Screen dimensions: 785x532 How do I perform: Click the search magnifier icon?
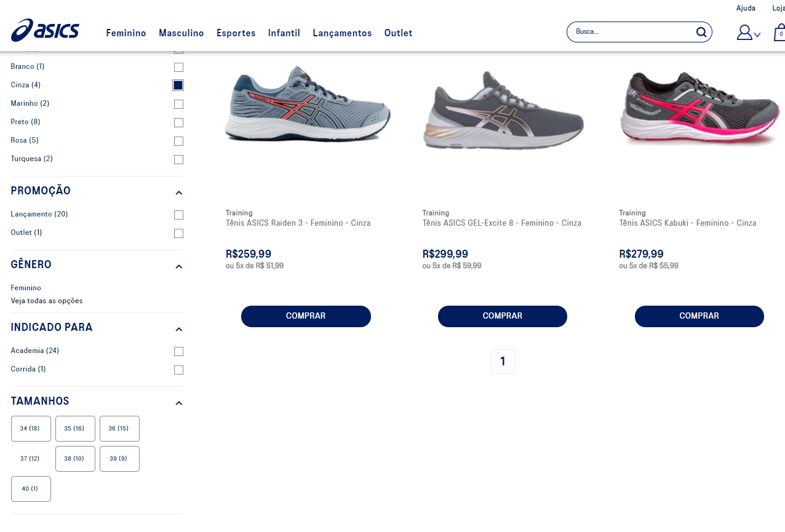pos(701,32)
